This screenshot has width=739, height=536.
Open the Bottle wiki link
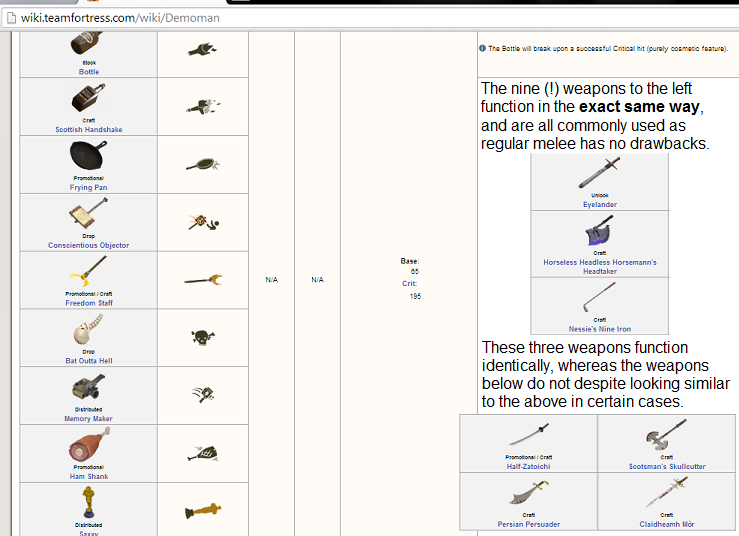pos(88,72)
